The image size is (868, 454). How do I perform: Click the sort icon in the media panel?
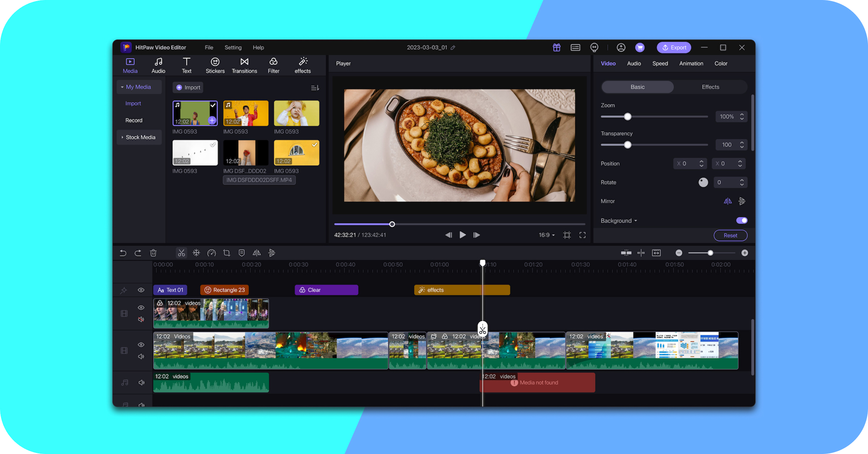315,88
